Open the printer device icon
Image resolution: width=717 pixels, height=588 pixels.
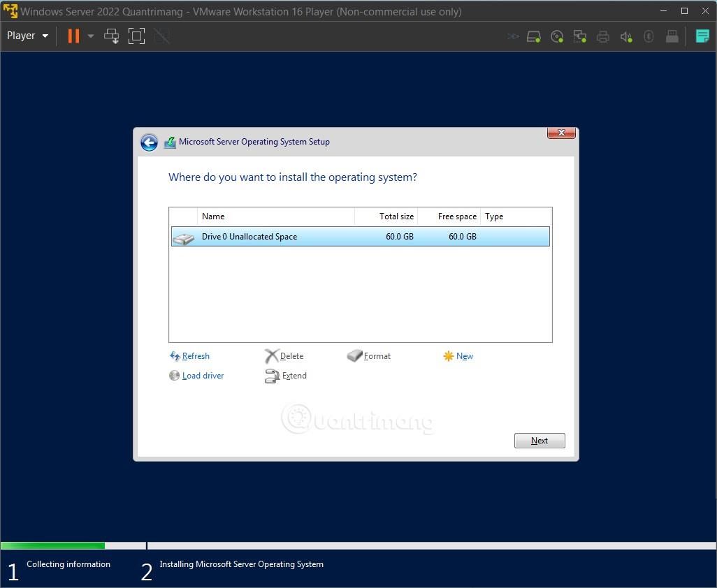603,36
